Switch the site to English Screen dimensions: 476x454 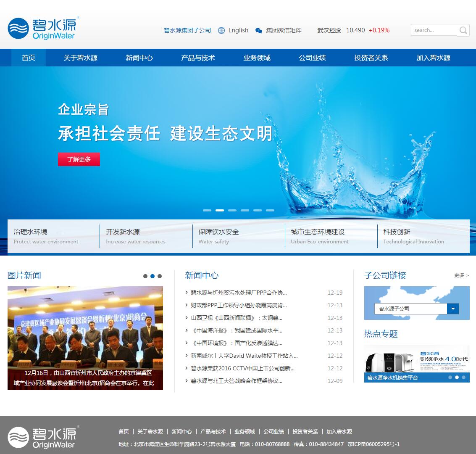[x=238, y=30]
